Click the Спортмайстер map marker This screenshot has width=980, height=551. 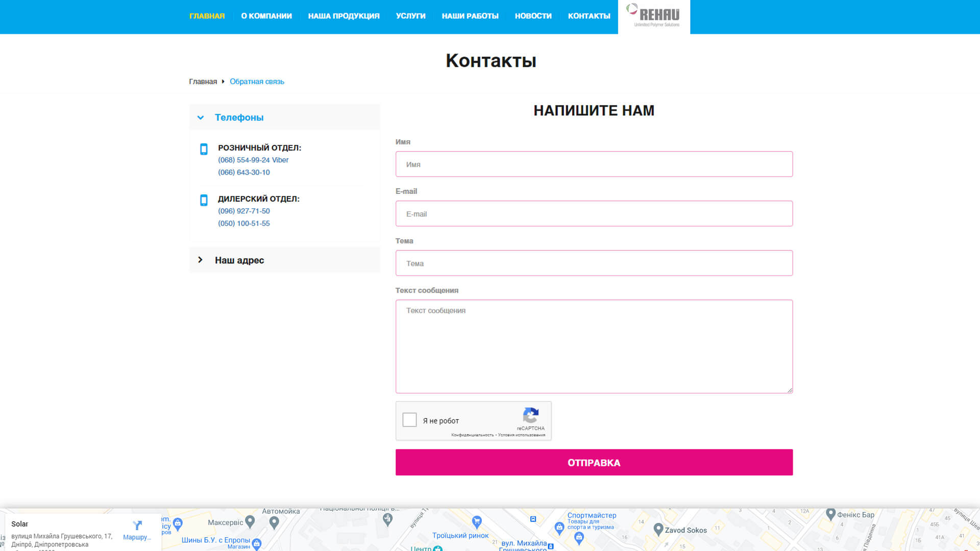pos(559,528)
